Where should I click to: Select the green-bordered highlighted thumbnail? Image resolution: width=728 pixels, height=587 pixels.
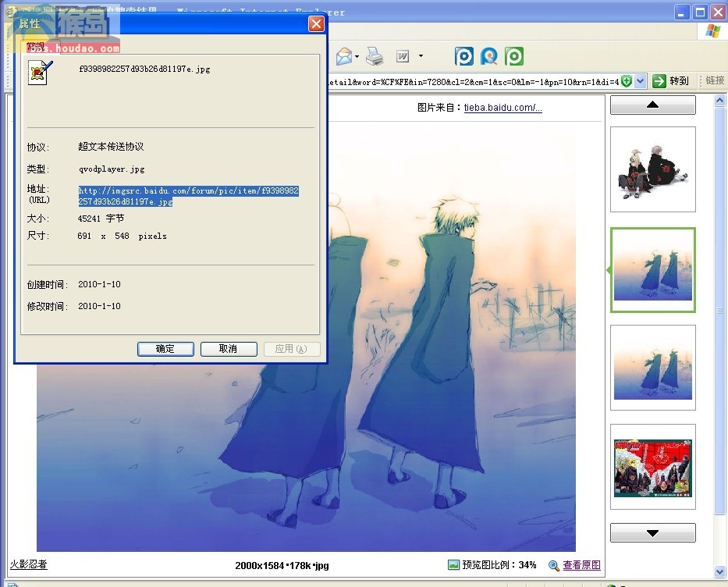[652, 270]
